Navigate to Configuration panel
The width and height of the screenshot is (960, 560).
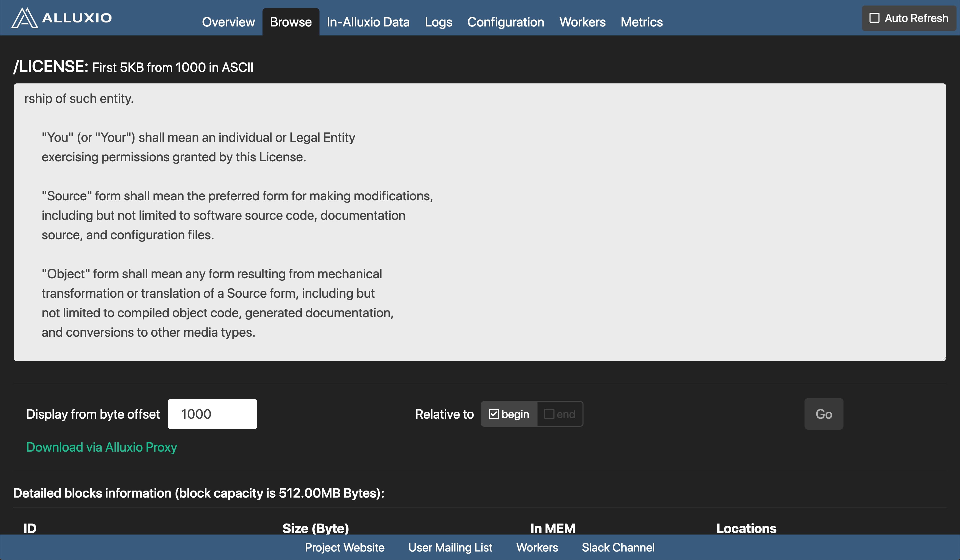(505, 21)
